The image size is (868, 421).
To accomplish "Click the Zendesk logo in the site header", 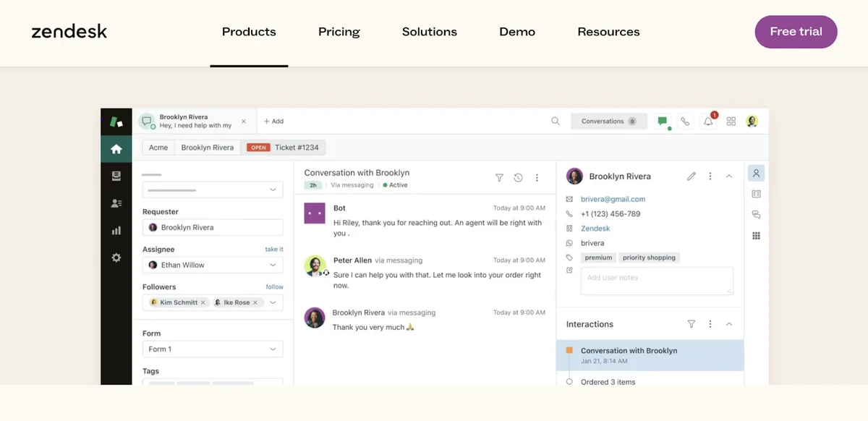I will [69, 31].
